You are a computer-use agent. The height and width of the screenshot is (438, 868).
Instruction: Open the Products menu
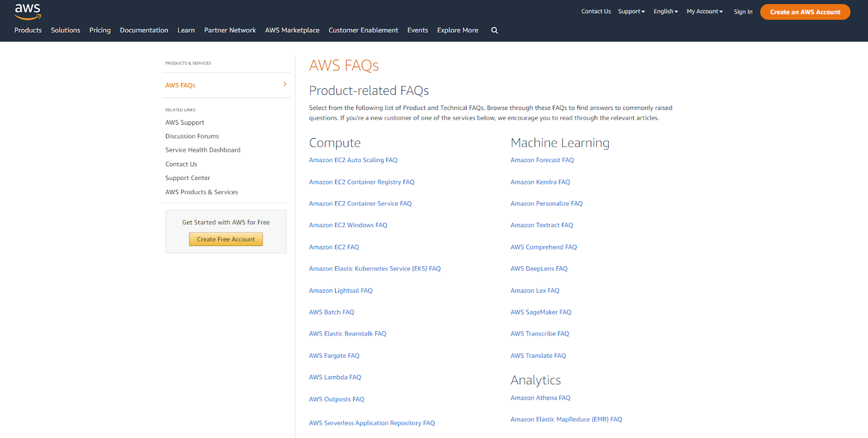tap(28, 30)
